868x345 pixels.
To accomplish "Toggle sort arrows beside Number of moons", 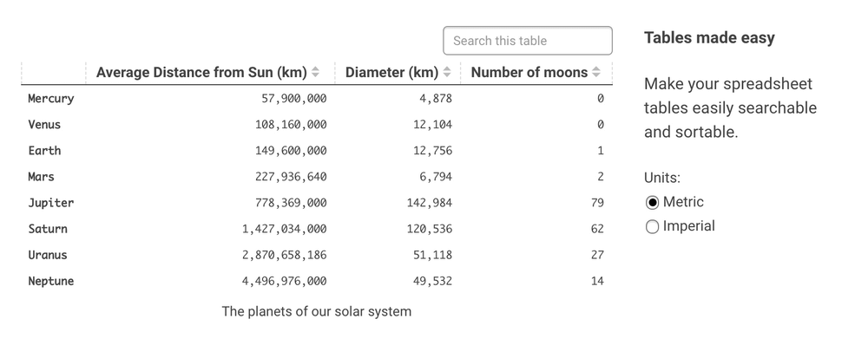I will [595, 72].
